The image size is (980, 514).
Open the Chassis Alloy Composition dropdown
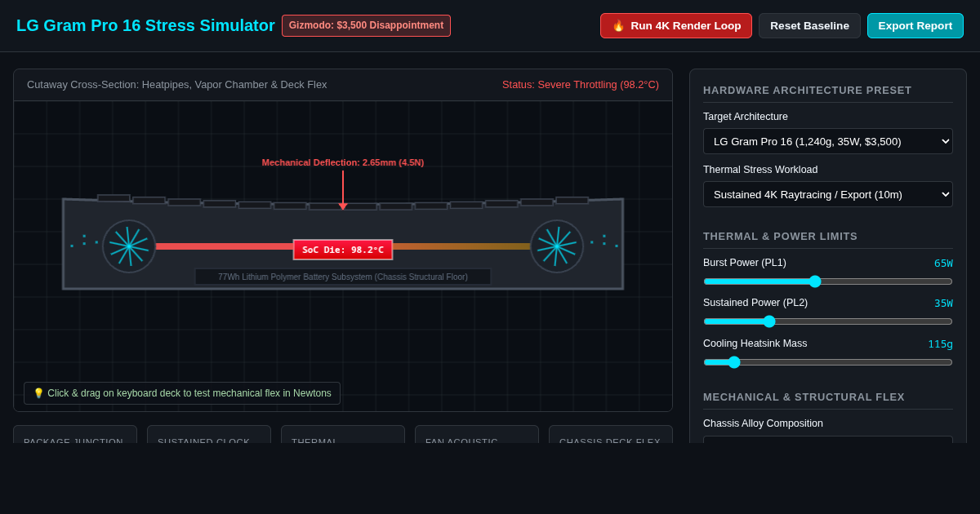pos(828,440)
